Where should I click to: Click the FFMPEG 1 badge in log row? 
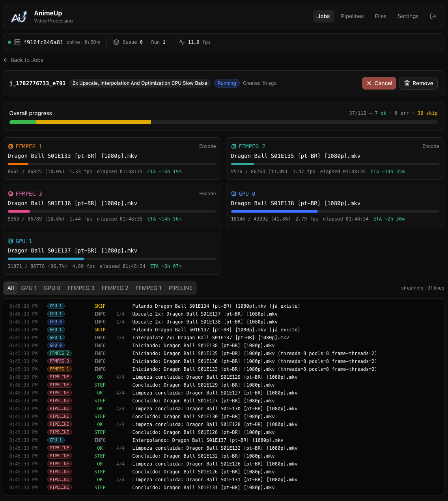[x=60, y=369]
